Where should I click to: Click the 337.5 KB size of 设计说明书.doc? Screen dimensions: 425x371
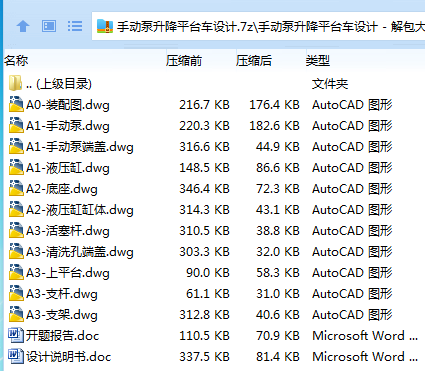[x=204, y=357]
